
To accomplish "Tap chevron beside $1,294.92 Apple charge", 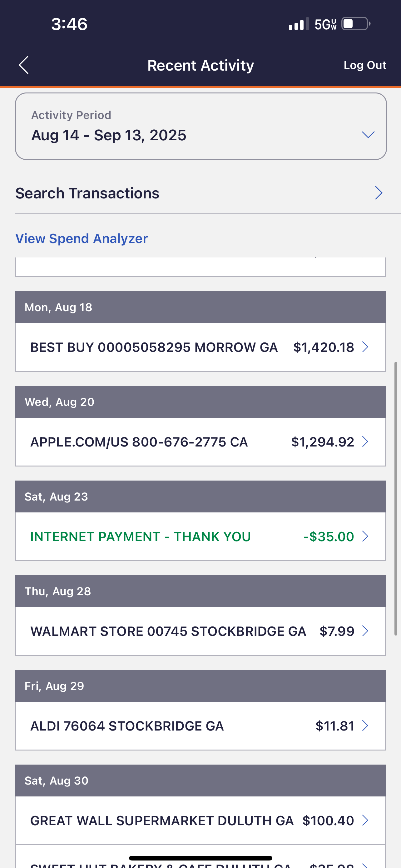I will tap(365, 442).
